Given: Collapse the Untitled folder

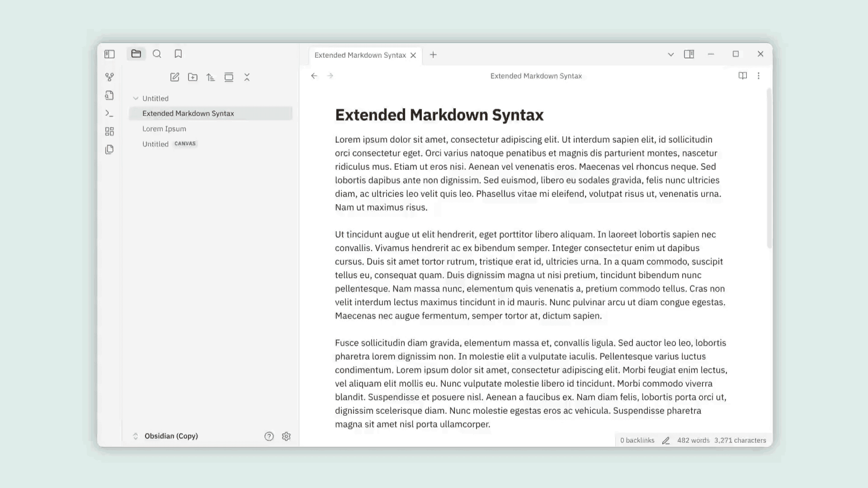Looking at the screenshot, I should click(x=136, y=99).
